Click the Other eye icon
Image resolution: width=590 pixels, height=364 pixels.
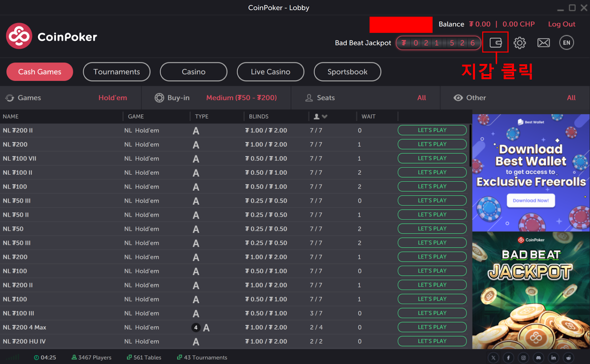pos(458,98)
